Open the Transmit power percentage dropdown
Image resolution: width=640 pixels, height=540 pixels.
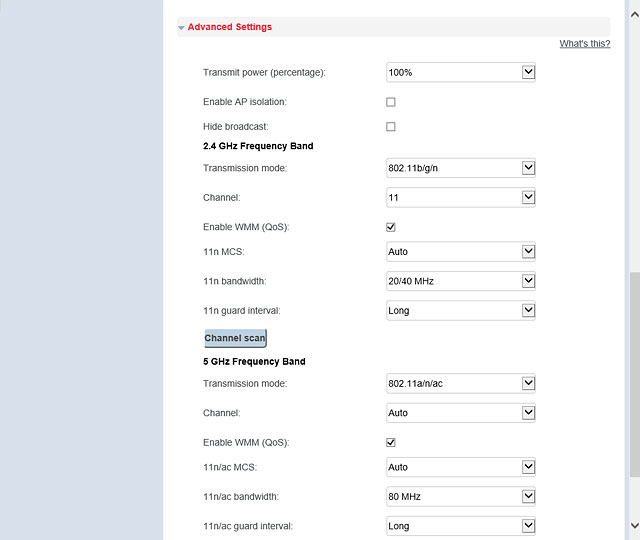[x=460, y=72]
